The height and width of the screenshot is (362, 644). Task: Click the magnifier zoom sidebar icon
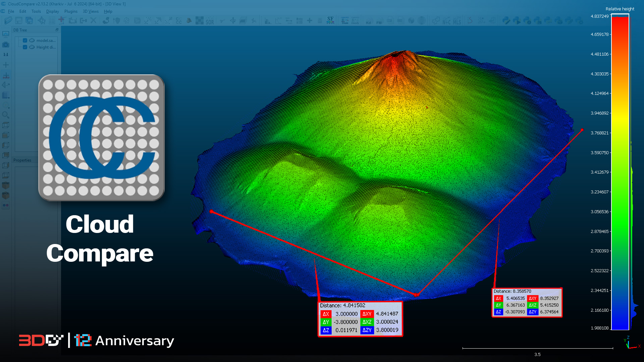pos(6,115)
